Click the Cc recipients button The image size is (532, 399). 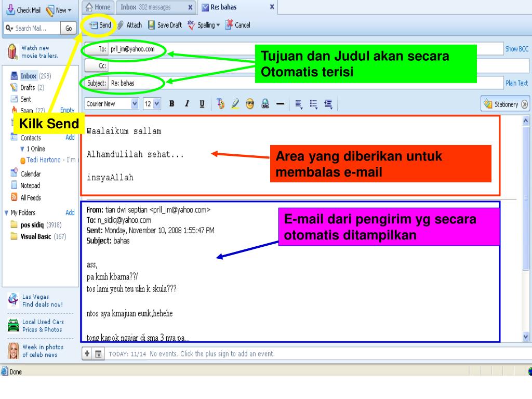click(96, 66)
